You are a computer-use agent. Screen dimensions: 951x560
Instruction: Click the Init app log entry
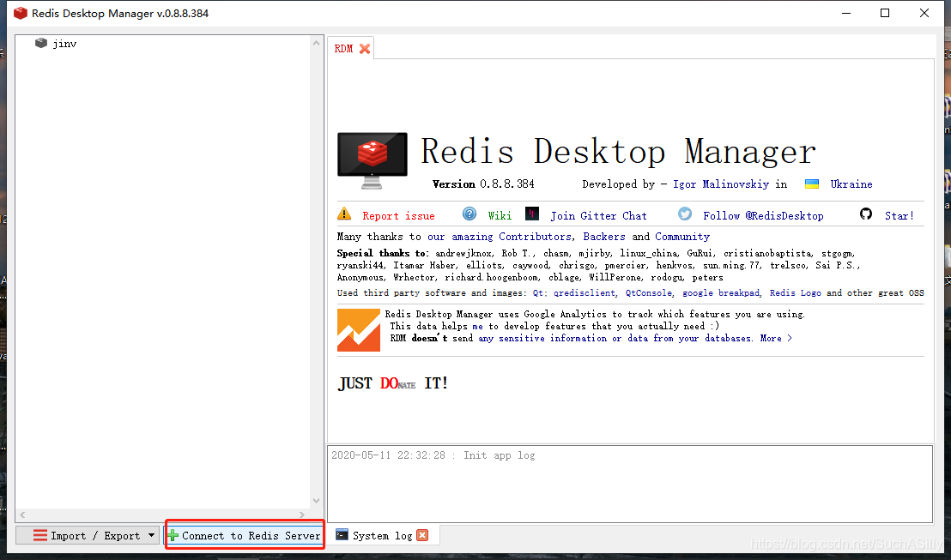(x=433, y=455)
